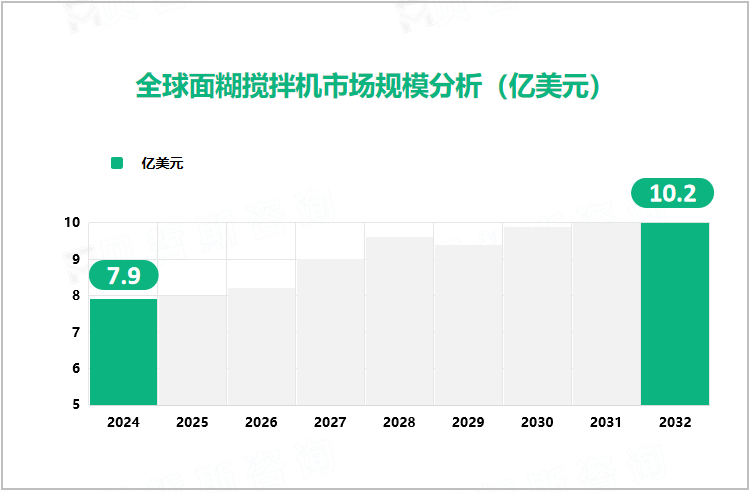
Task: Select the gray 2028 bar
Action: [x=399, y=321]
